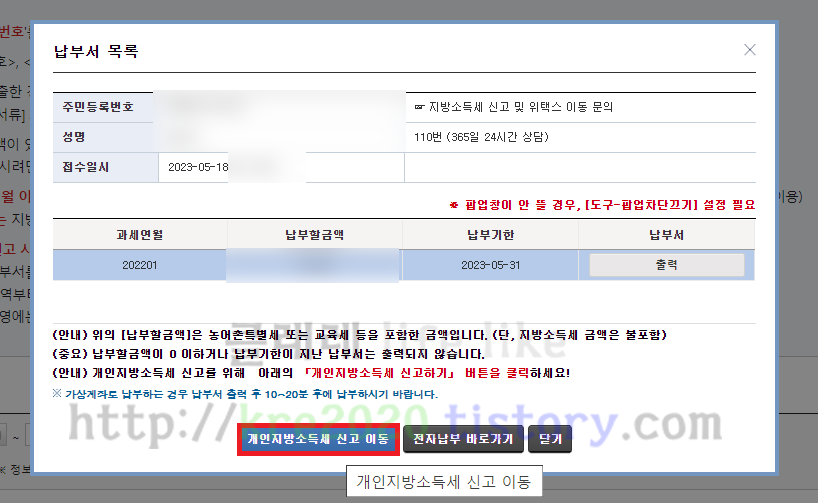Click the 농어촌특별세 또는 교육세 notice line

tap(359, 335)
